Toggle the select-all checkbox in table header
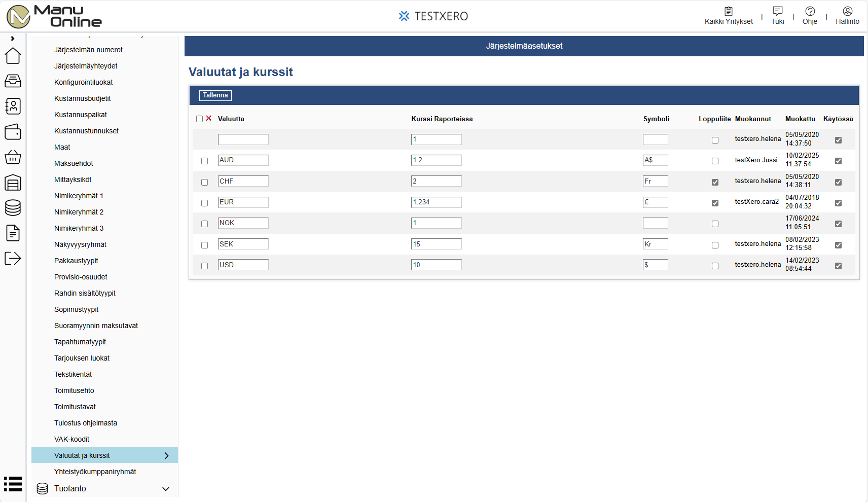Viewport: 868px width, 502px height. (x=199, y=119)
